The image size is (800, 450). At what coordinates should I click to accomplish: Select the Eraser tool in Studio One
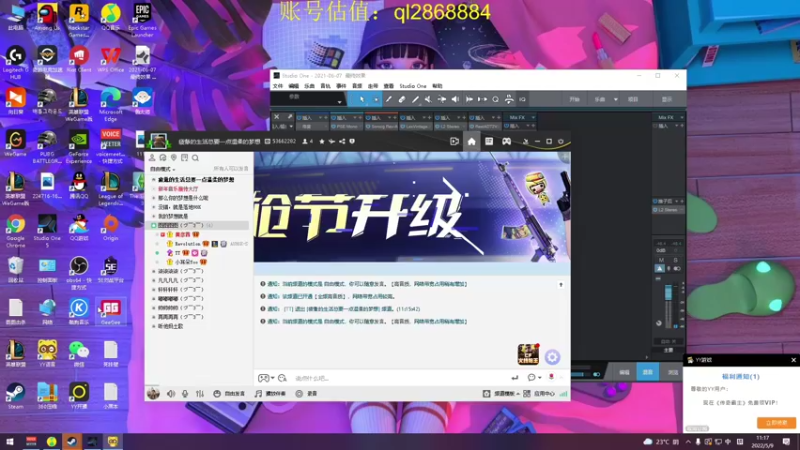pos(402,99)
